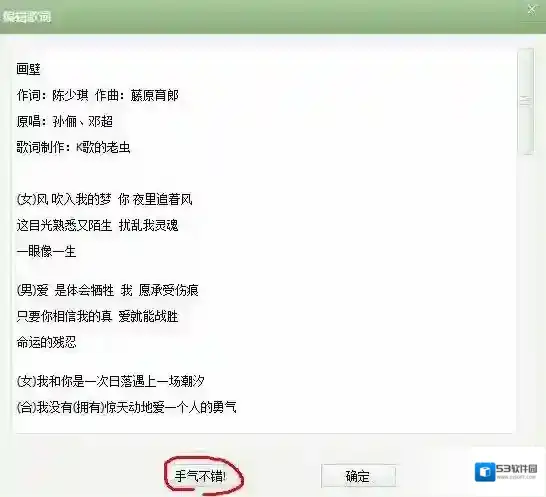Click the 编辑歌词 window title

pyautogui.click(x=27, y=16)
